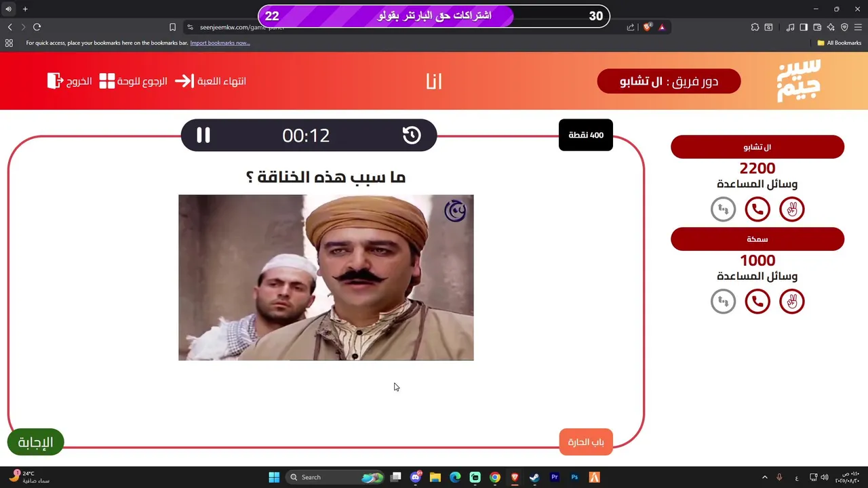Viewport: 868px width, 488px height.
Task: Click the 400 نقطة points badge
Action: point(586,135)
